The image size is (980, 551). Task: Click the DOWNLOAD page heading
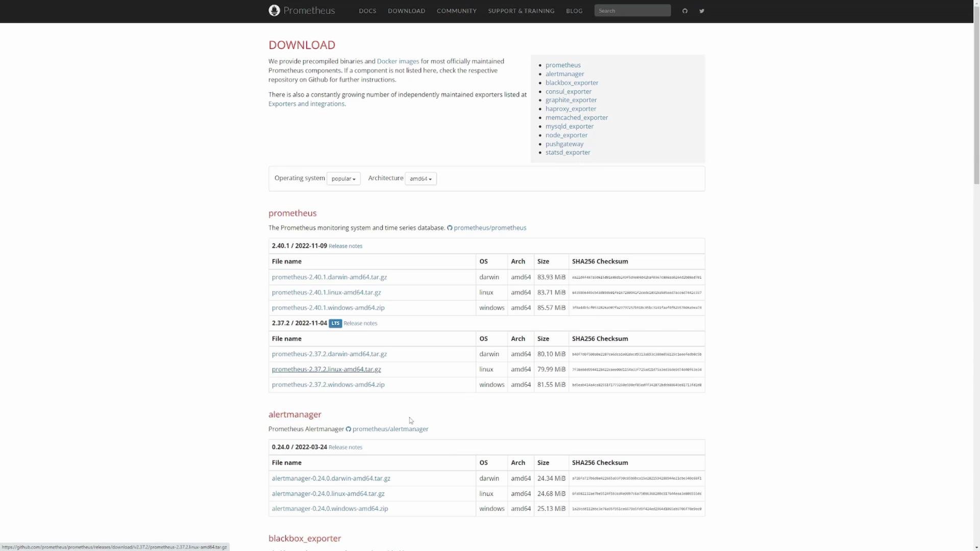click(302, 45)
